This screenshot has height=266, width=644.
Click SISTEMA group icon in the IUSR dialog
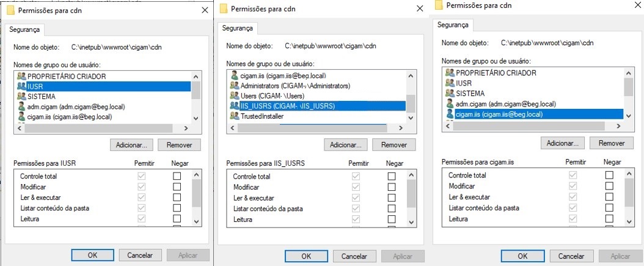(23, 96)
